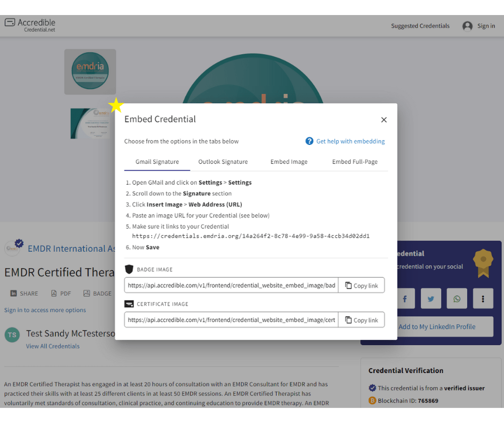Share the credential on Facebook
This screenshot has height=423, width=504.
click(x=405, y=299)
